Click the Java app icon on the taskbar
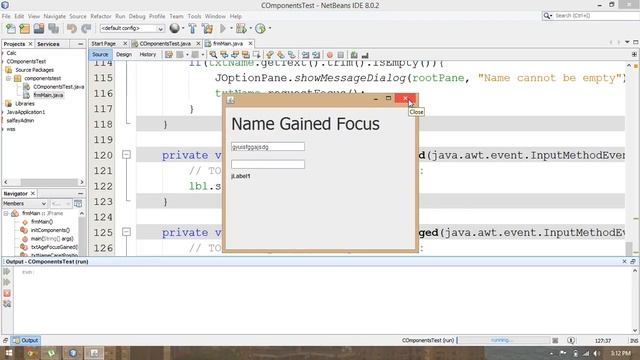 (94, 353)
